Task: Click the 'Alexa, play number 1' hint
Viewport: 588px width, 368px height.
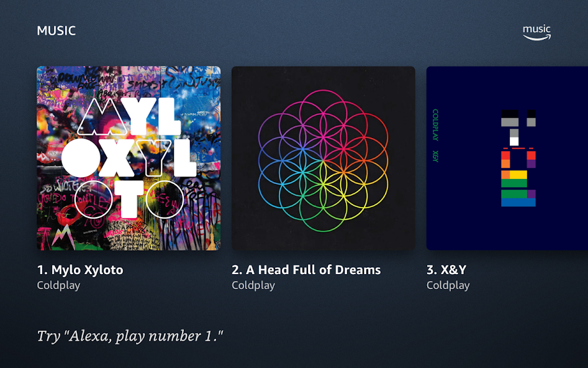Action: pyautogui.click(x=130, y=336)
